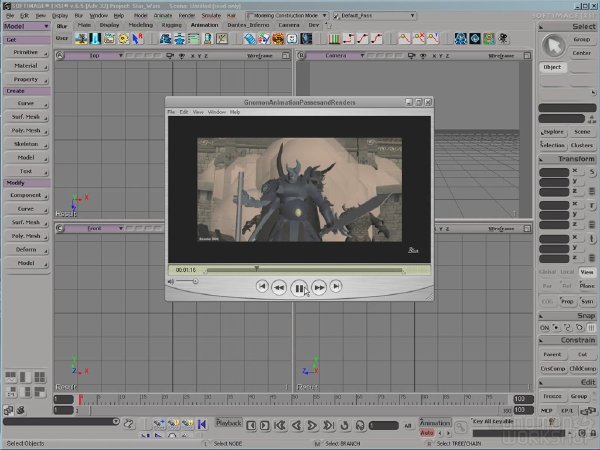Open the QuickTime Window menu

click(217, 112)
